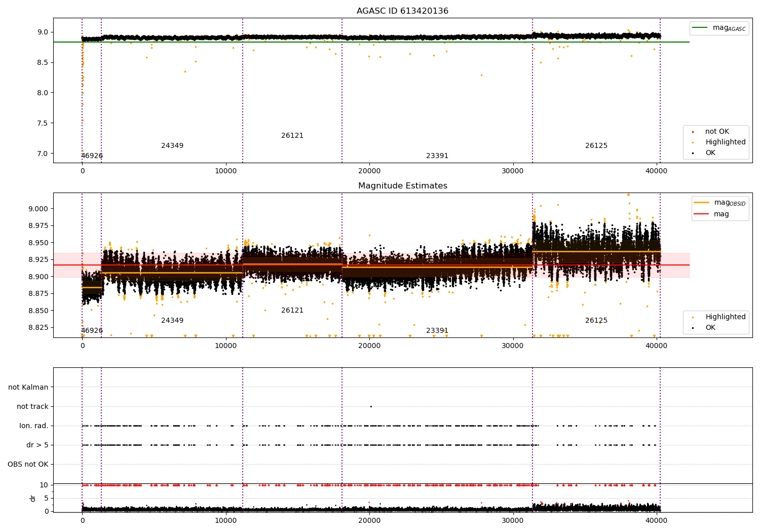The image size is (760, 532).
Task: Select the mag AGASC legend label
Action: click(729, 28)
